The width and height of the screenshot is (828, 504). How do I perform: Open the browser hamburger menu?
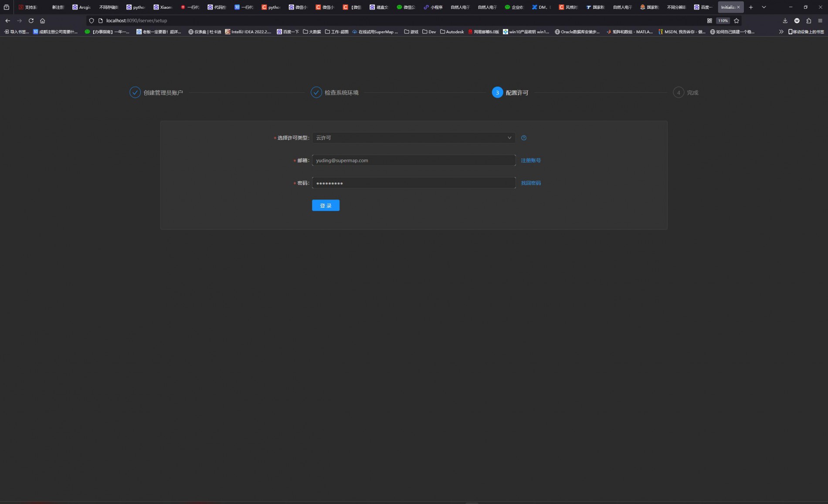(x=820, y=20)
